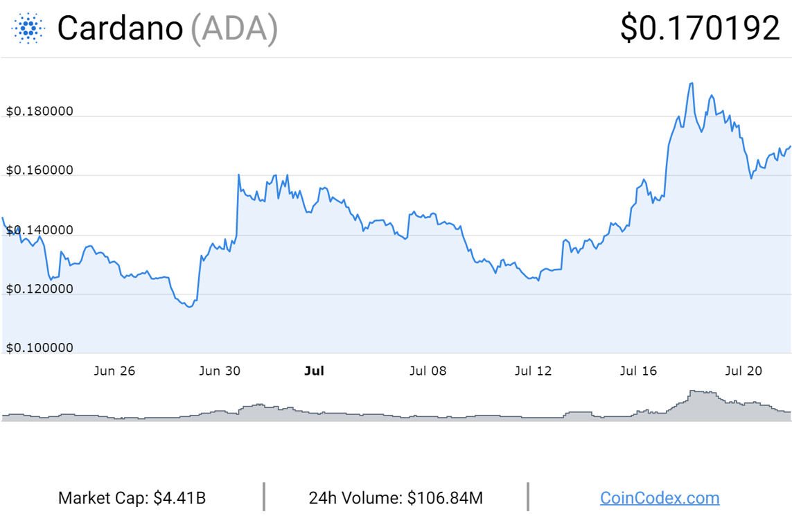792x532 pixels.
Task: Click the price spike after Jun 30
Action: click(238, 175)
